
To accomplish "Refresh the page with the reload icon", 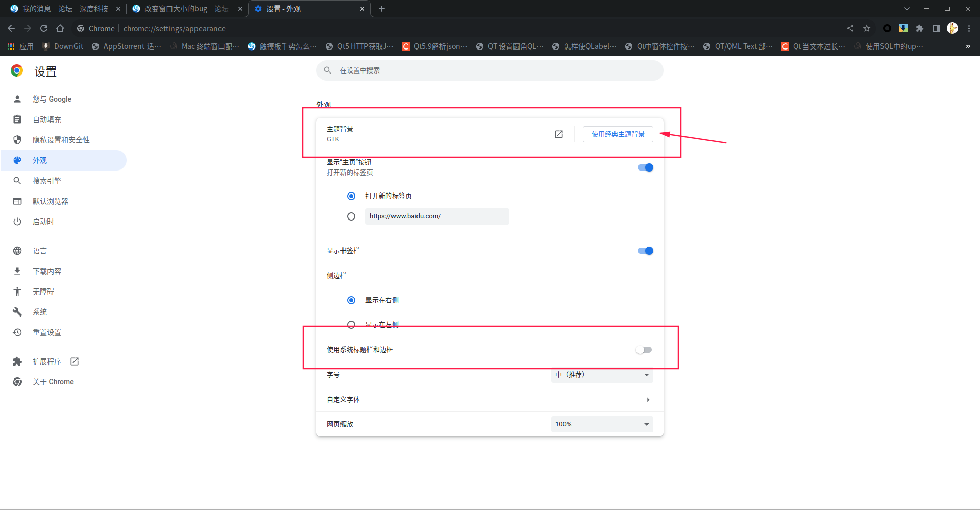I will (44, 28).
